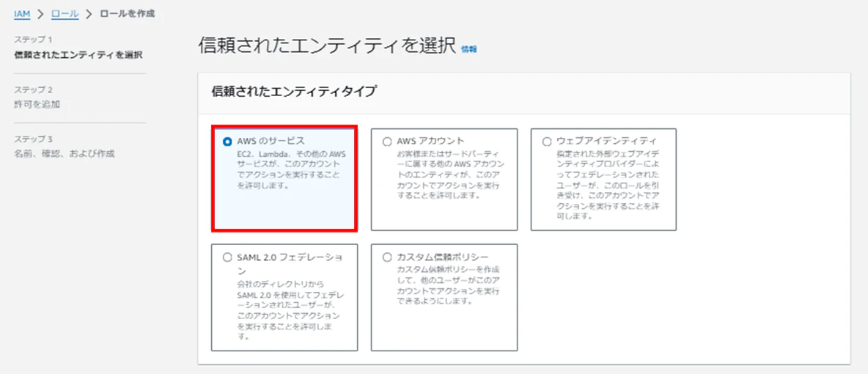This screenshot has height=374, width=868.
Task: Click the ステップ 1 label
Action: coord(33,40)
